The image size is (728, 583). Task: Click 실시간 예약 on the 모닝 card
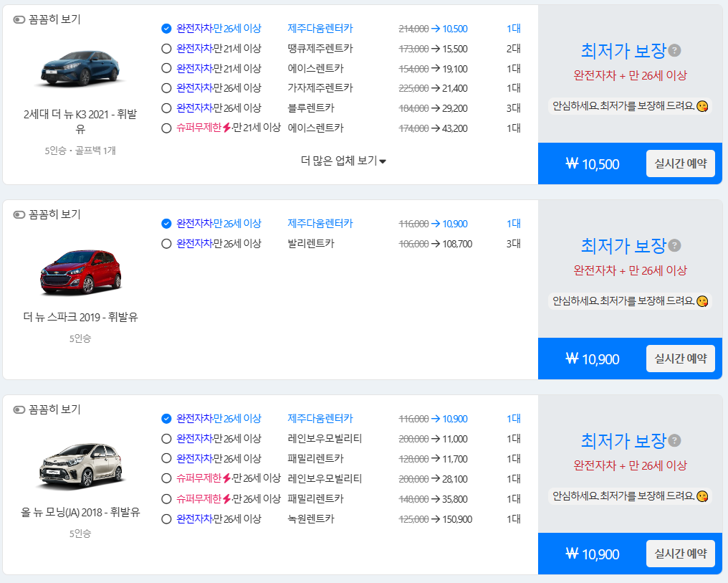click(x=680, y=553)
